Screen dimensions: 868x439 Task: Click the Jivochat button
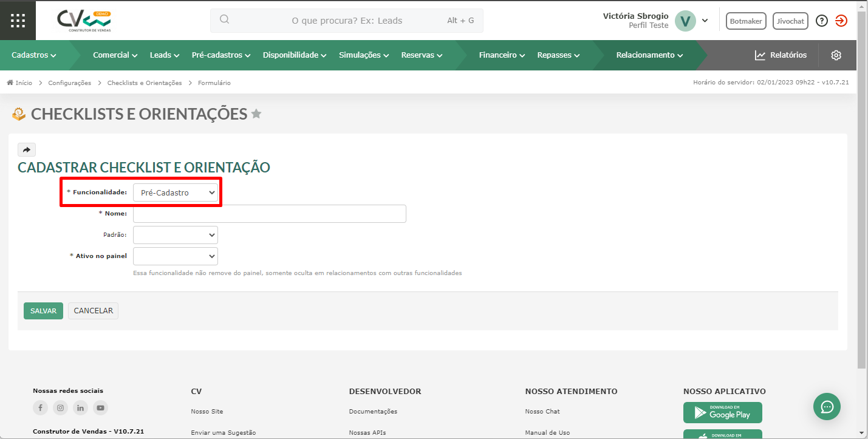(790, 21)
